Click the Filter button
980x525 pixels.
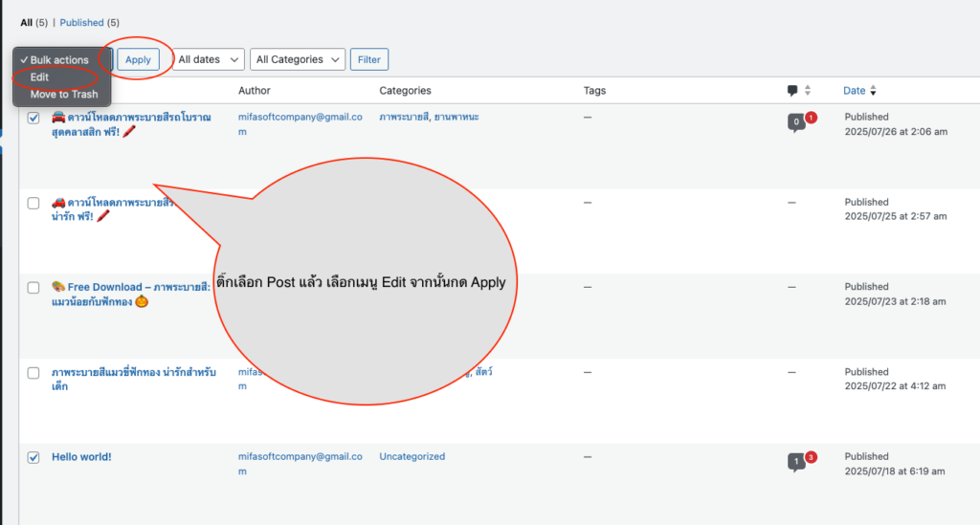click(368, 59)
